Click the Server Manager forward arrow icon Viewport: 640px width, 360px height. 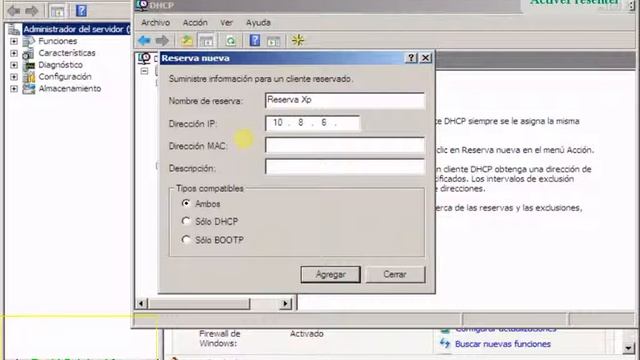pyautogui.click(x=32, y=11)
